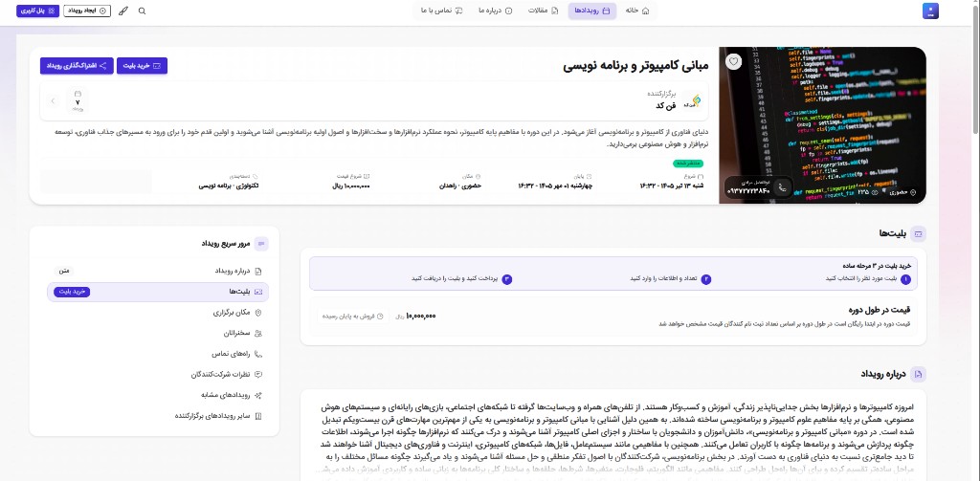Click اشتراک‌گذاری رویداد share button
Image resolution: width=980 pixels, height=481 pixels.
point(77,66)
